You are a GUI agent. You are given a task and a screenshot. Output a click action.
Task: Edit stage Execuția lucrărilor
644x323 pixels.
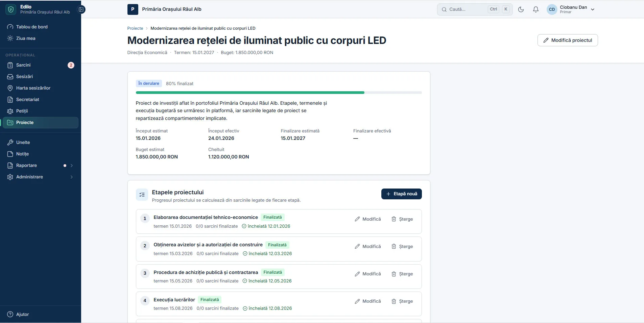pos(368,301)
